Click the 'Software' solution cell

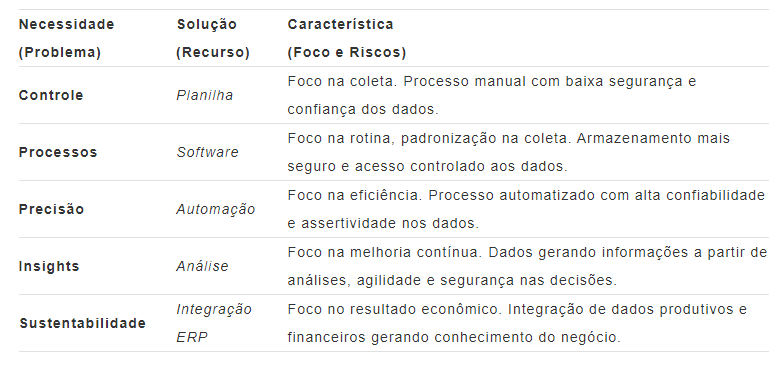click(x=207, y=152)
